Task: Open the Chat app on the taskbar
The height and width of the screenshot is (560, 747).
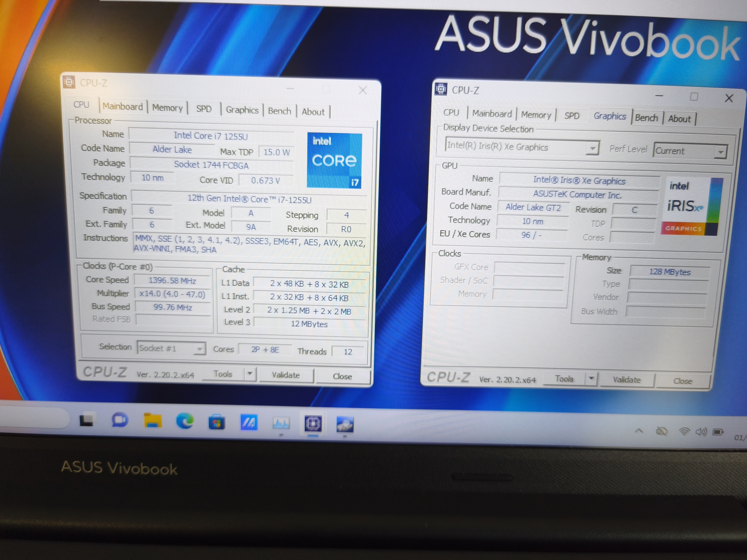Action: pos(120,420)
